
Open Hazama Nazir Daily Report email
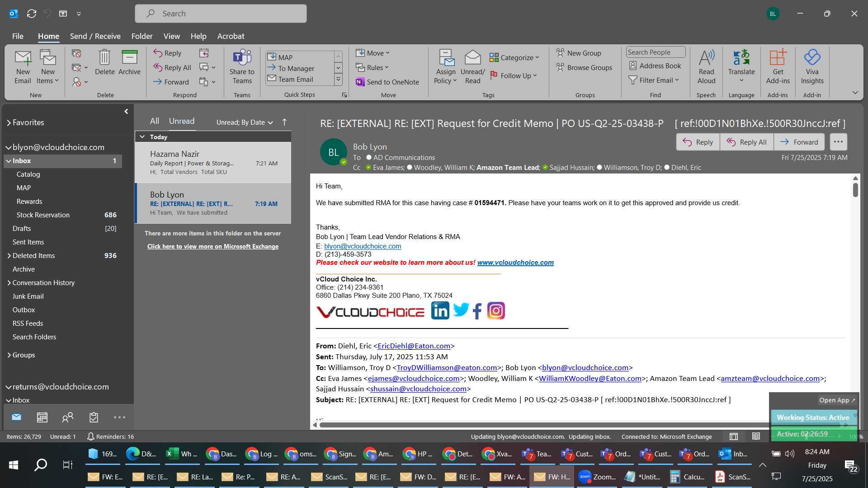pos(213,163)
